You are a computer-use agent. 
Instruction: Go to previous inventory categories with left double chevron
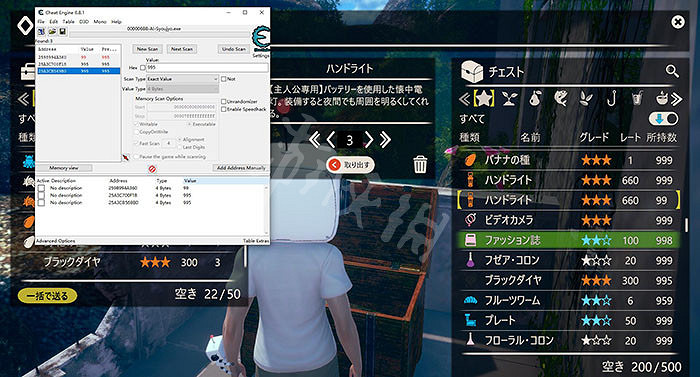23,99
